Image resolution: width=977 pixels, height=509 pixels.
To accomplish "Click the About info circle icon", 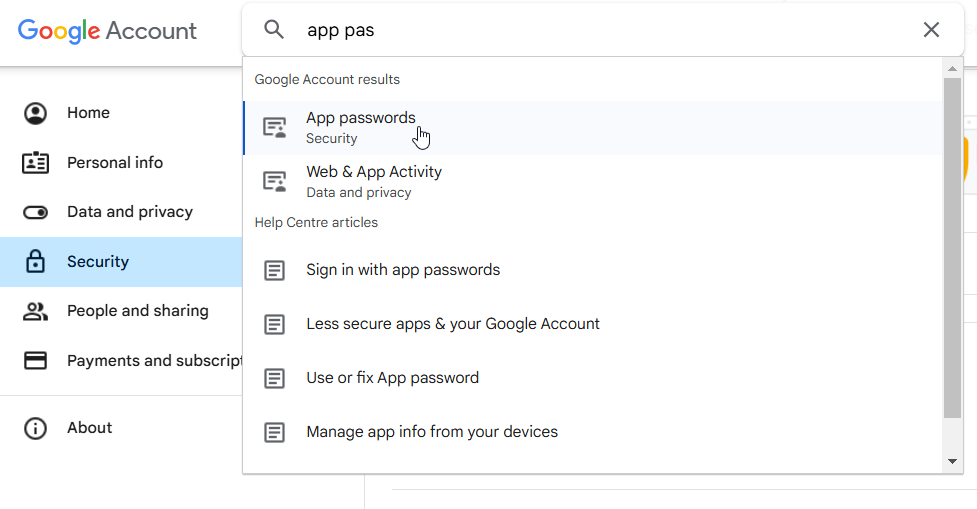I will tap(36, 428).
